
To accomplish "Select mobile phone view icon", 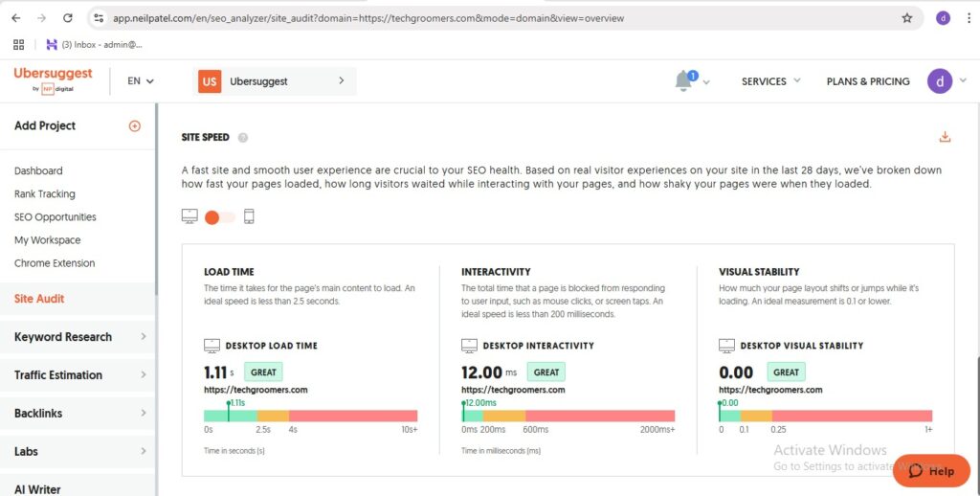I will tap(249, 216).
